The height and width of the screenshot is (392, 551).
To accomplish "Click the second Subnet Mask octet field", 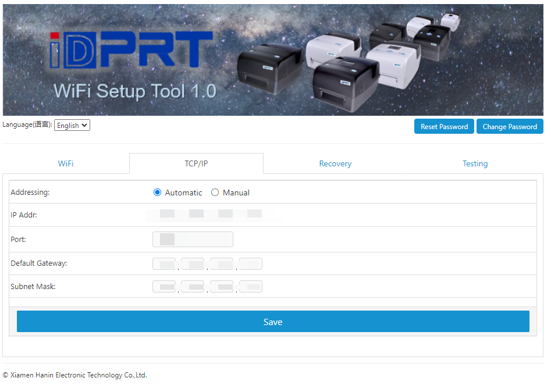I will tap(193, 286).
